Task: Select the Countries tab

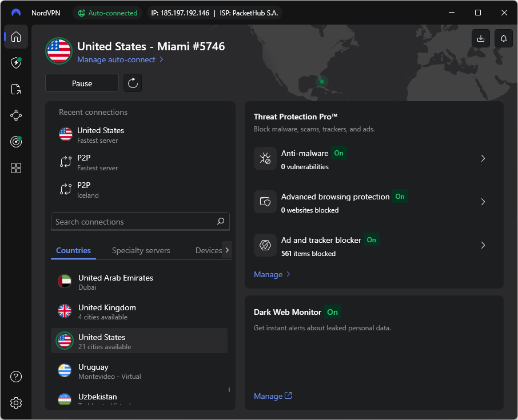Action: pos(73,250)
